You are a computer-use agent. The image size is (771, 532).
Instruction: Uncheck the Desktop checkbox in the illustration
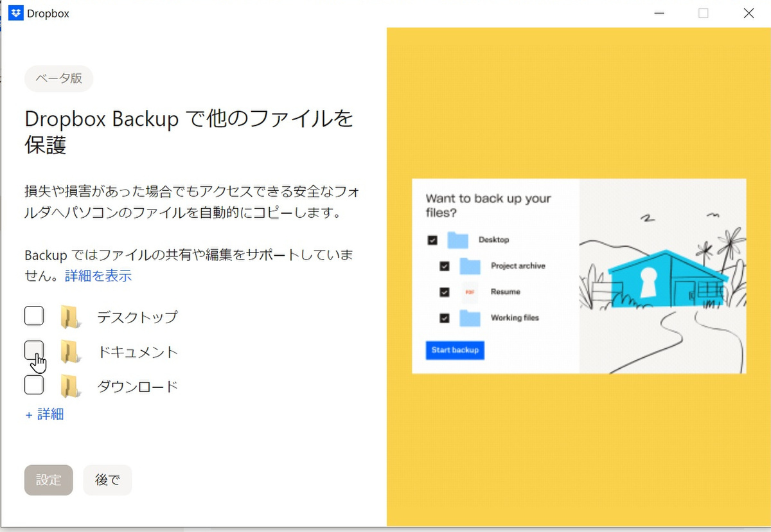click(432, 238)
